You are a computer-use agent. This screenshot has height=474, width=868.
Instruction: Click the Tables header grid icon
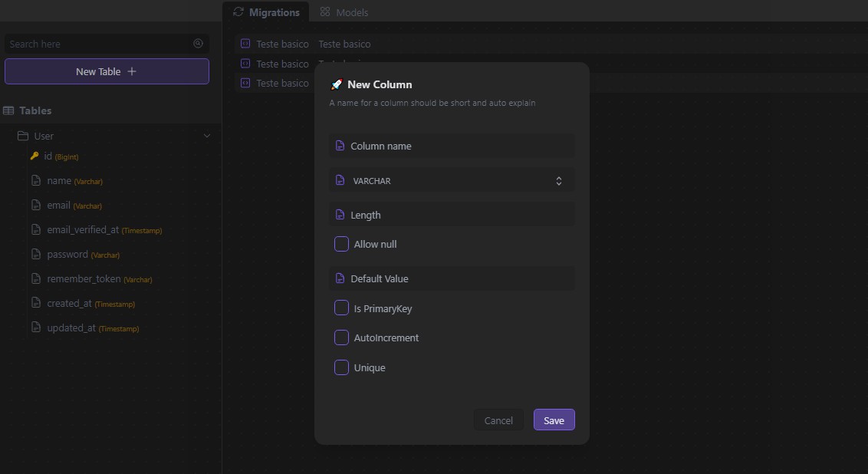[8, 110]
